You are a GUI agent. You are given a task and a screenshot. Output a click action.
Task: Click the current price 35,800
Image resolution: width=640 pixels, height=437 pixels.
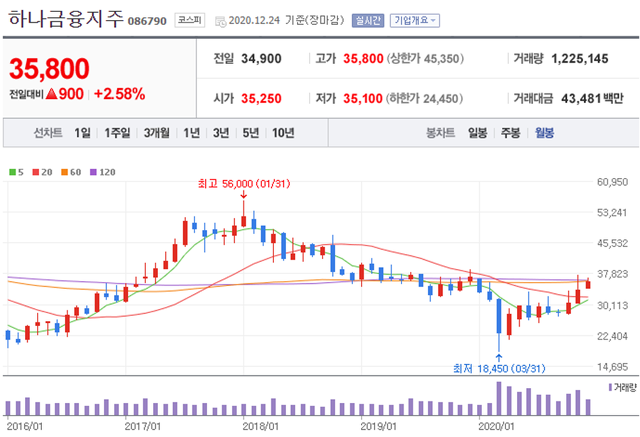coord(49,69)
